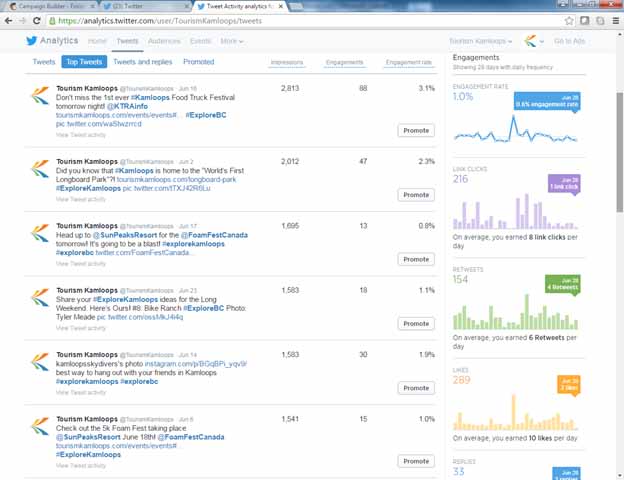This screenshot has height=480, width=624.
Task: Click the 289 likes total
Action: coord(462,380)
